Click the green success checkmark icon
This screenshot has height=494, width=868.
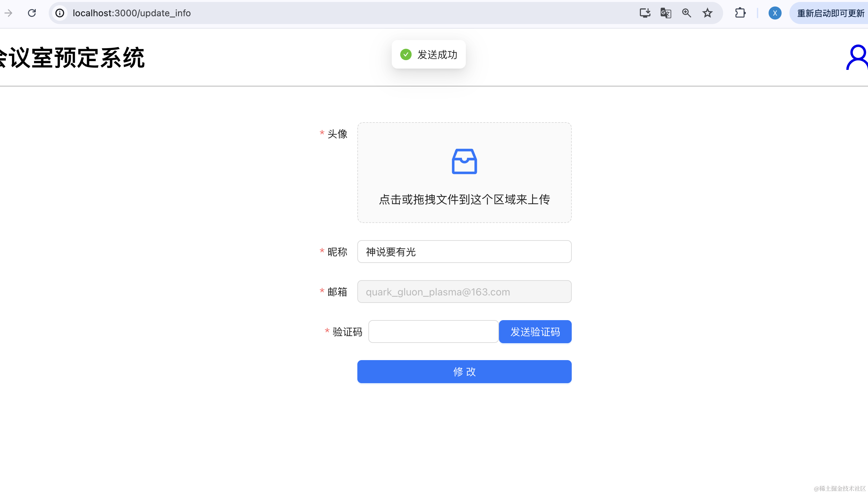point(405,54)
